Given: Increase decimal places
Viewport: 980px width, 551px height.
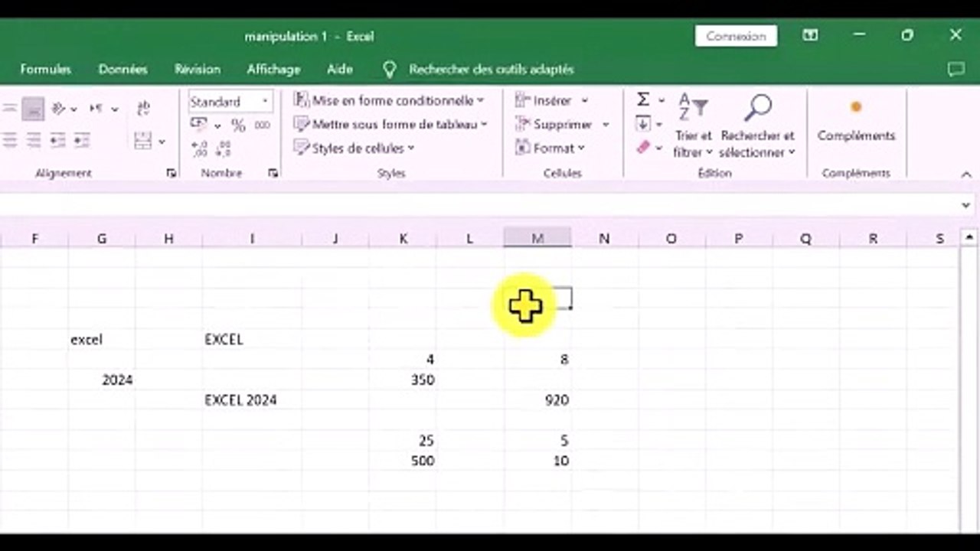Looking at the screenshot, I should pyautogui.click(x=199, y=148).
